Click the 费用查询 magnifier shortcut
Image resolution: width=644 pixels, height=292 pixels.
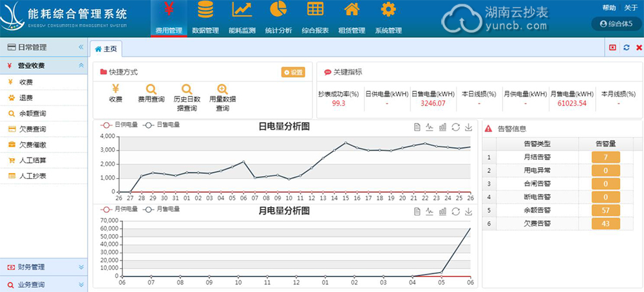click(x=151, y=94)
